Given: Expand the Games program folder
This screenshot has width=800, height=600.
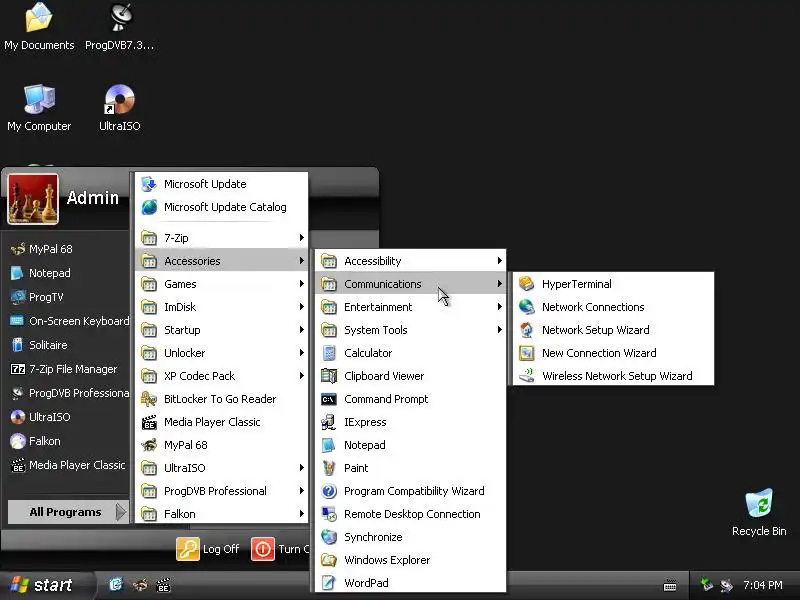Looking at the screenshot, I should coord(222,284).
